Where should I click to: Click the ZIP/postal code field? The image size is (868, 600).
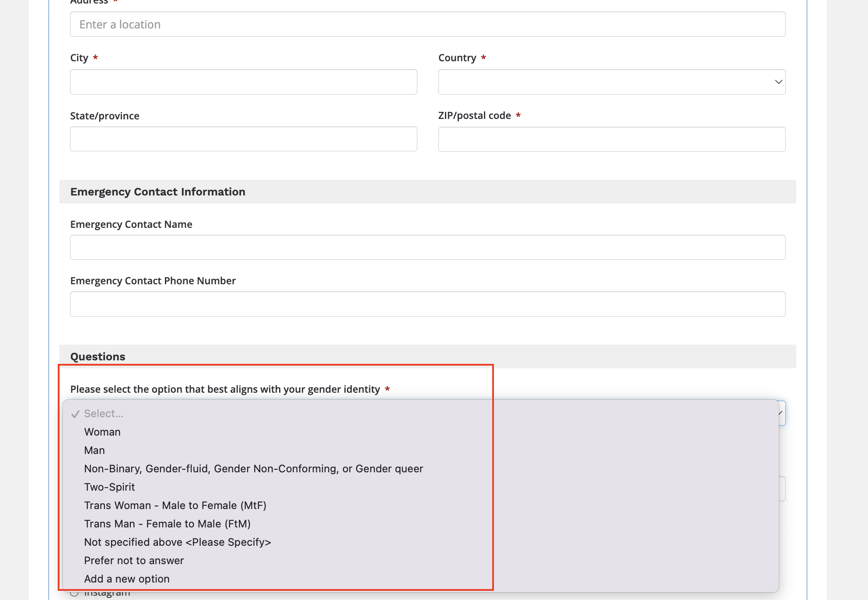point(611,140)
